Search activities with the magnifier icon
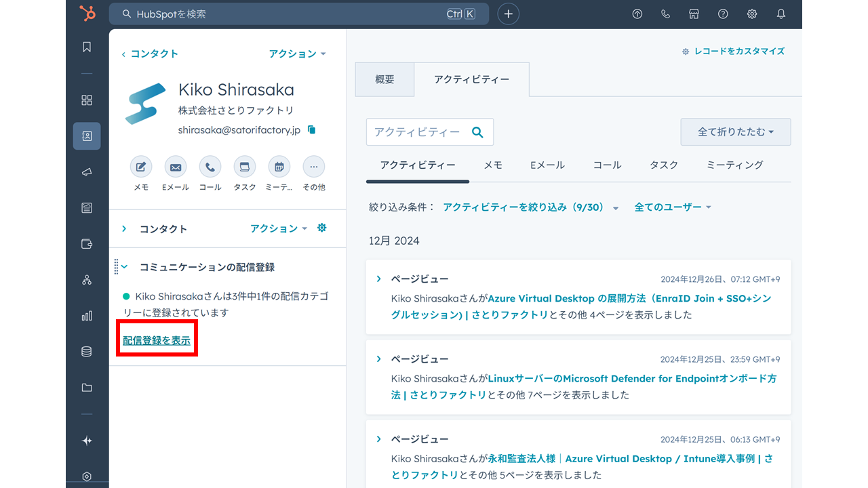Screen dimensions: 868x488 coord(477,133)
